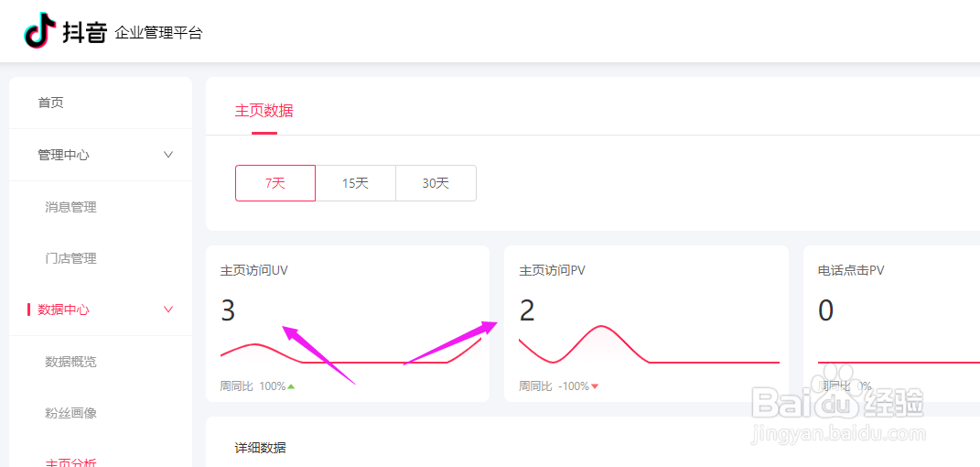The height and width of the screenshot is (467, 980).
Task: Click the Douyin logo icon
Action: [38, 30]
